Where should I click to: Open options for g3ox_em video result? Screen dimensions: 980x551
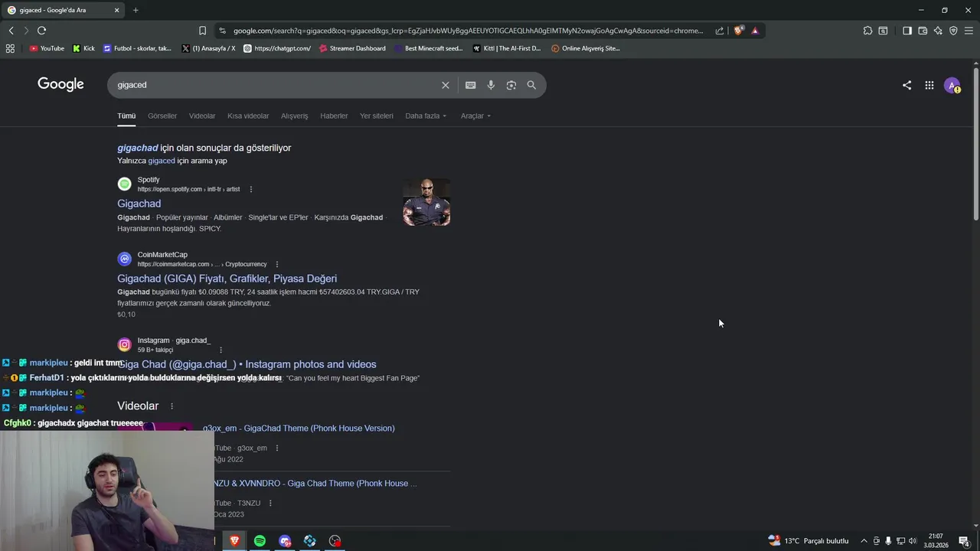click(276, 448)
